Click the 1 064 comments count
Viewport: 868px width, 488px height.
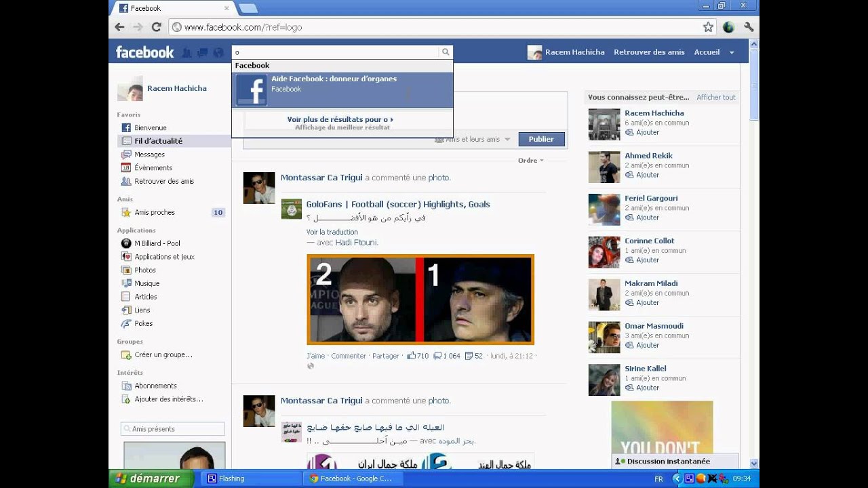(447, 356)
